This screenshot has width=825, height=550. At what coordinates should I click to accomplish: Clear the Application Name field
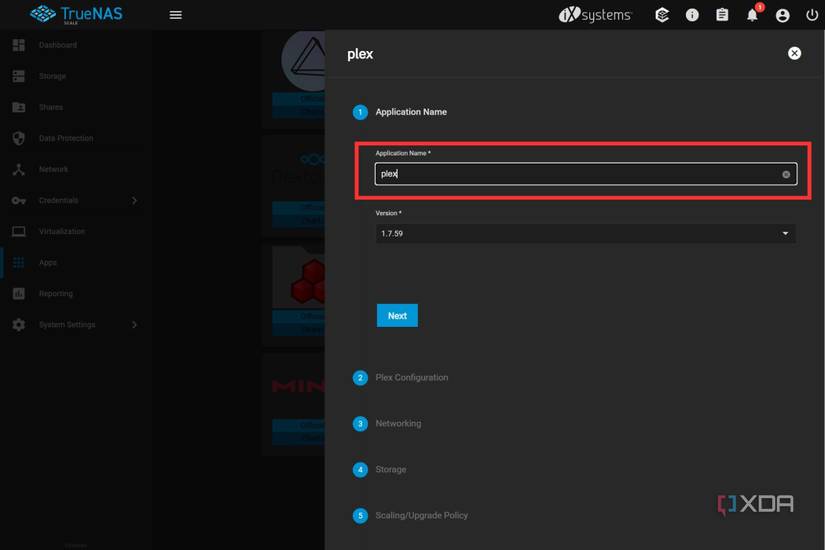[x=786, y=174]
